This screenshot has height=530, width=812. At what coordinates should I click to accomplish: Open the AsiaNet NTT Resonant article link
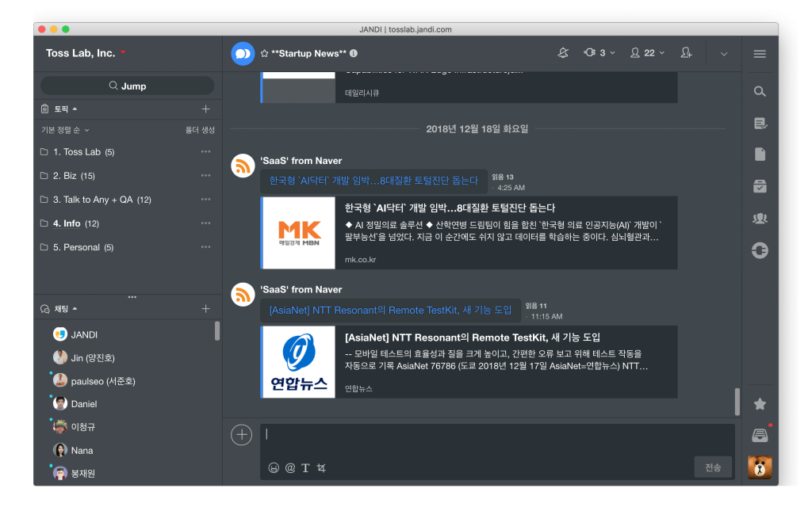pos(390,310)
